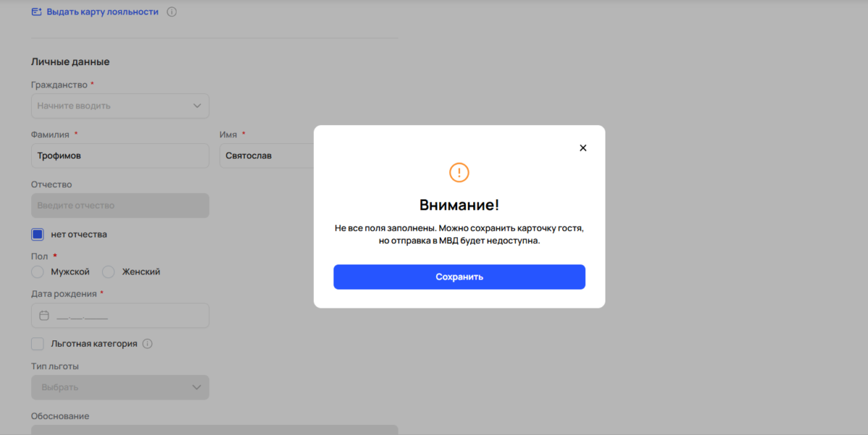
Task: Select Женский radio button
Action: click(x=109, y=272)
